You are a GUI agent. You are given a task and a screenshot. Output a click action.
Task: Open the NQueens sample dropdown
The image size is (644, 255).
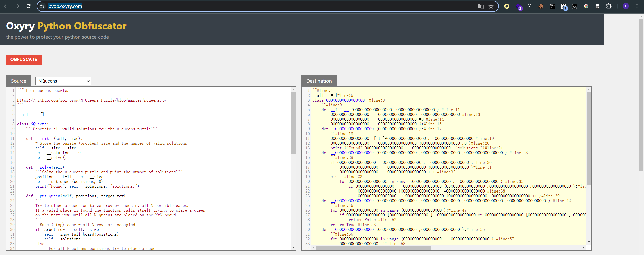tap(63, 81)
